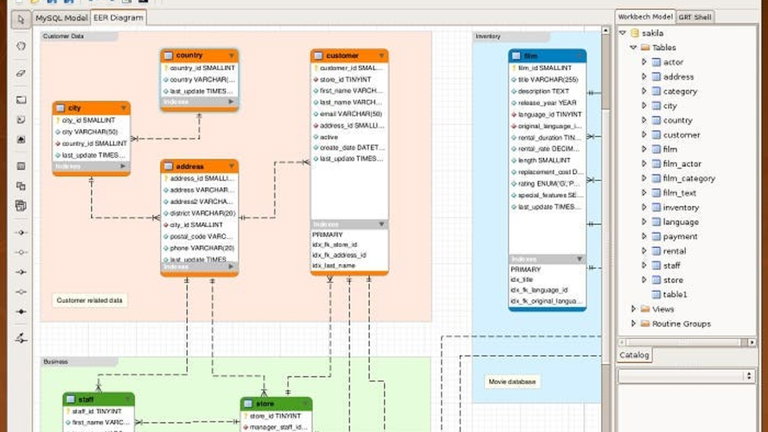The height and width of the screenshot is (432, 768).
Task: Select the eraser tool
Action: pyautogui.click(x=21, y=73)
